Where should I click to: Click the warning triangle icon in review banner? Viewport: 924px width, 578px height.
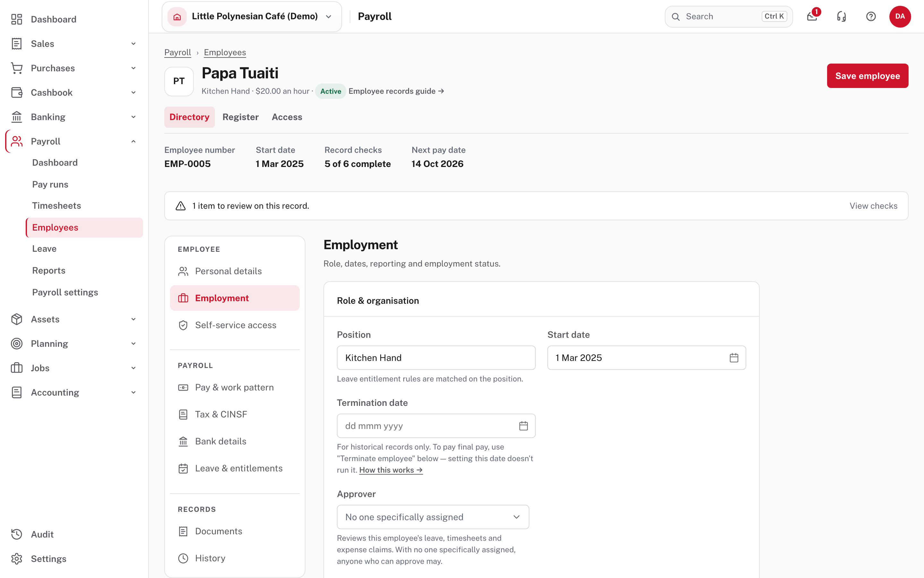click(181, 206)
